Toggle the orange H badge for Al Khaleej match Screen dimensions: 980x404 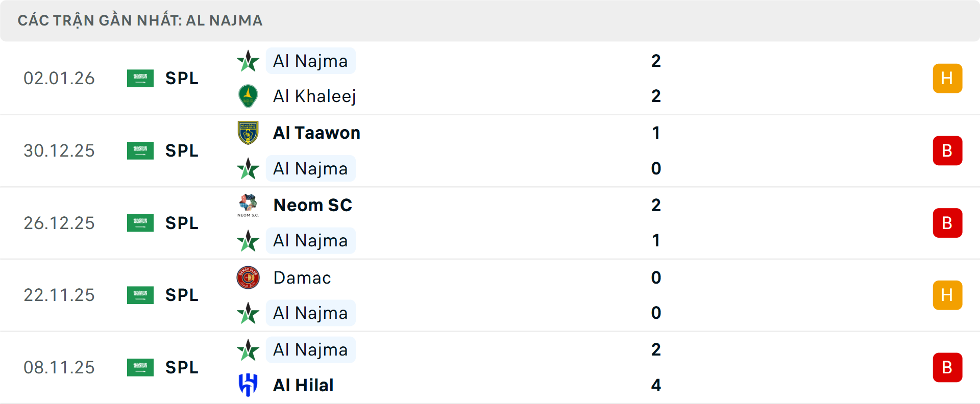947,78
